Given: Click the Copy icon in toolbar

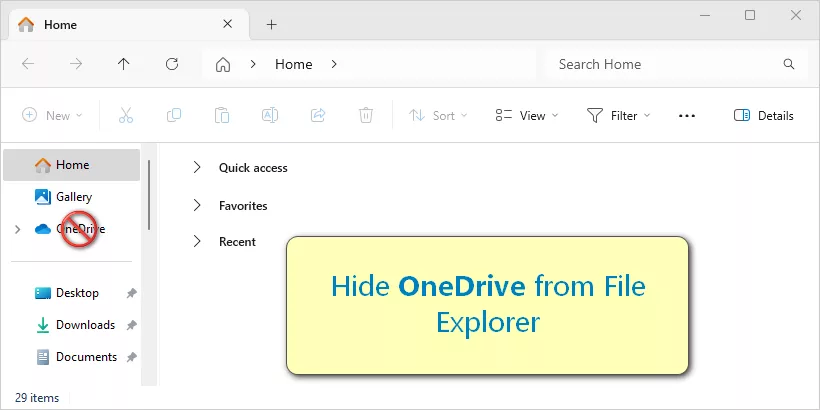Looking at the screenshot, I should [174, 115].
